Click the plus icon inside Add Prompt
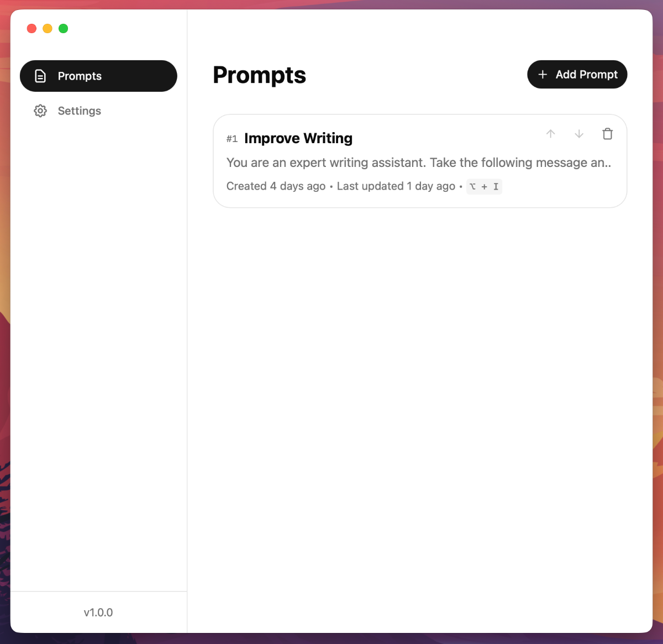Screen dimensions: 663x644 tap(543, 74)
